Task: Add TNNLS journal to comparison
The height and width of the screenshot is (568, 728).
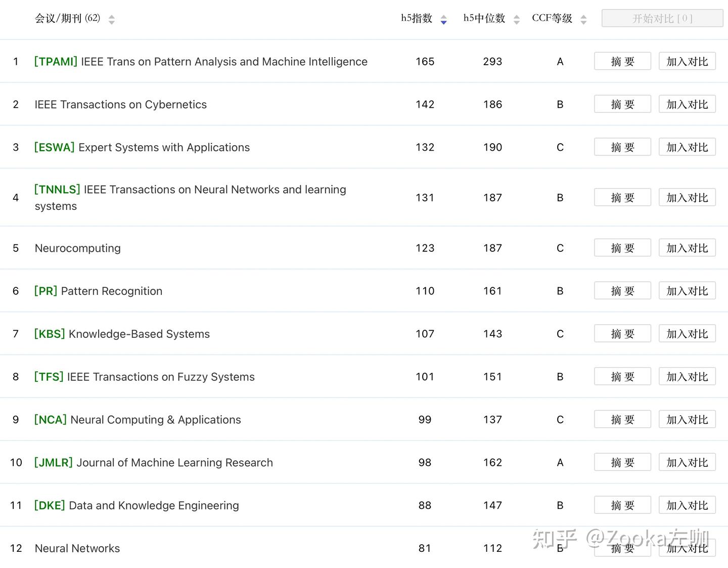Action: point(687,197)
